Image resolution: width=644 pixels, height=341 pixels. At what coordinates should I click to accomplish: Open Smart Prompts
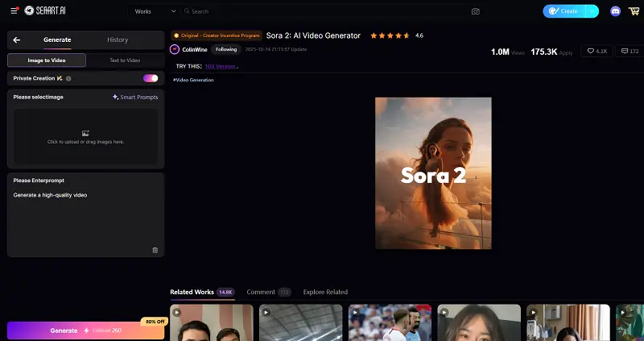(x=135, y=97)
